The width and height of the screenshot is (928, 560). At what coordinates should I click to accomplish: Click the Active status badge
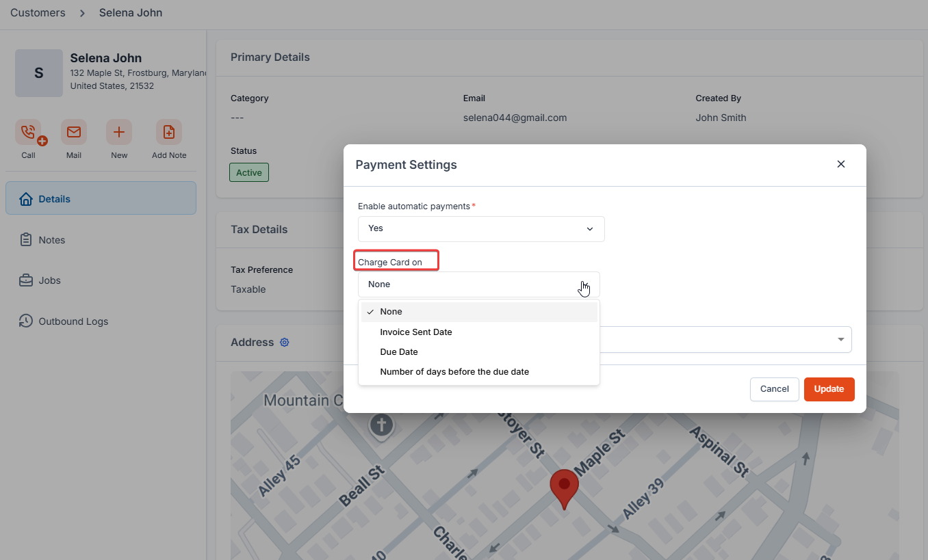pos(249,172)
